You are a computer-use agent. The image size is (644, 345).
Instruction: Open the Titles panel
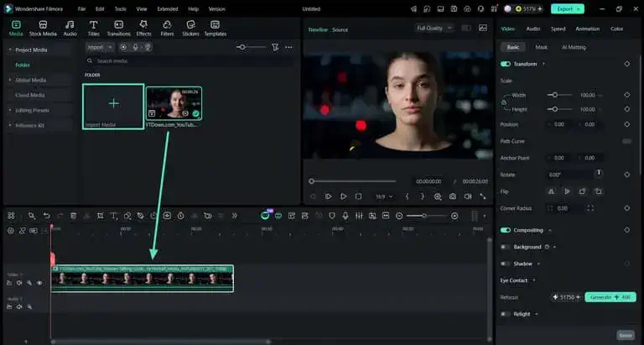coord(94,29)
